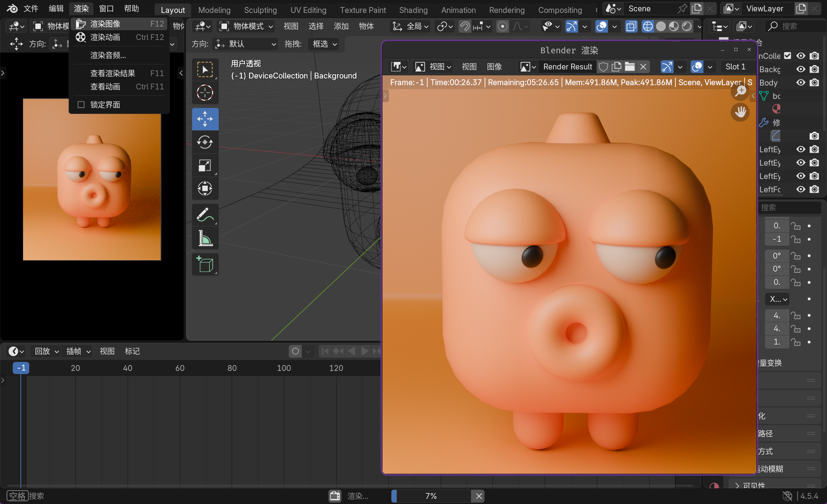Viewport: 827px width, 504px height.
Task: Choose 渲染动画 from the render menu
Action: pos(105,37)
